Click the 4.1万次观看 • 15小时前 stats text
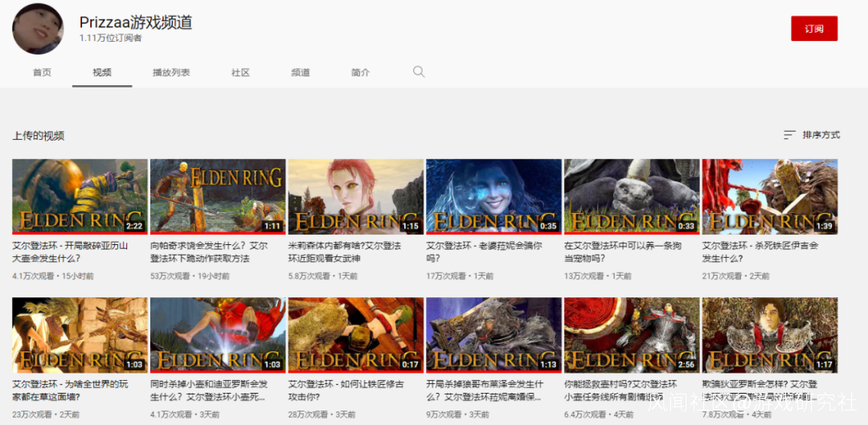This screenshot has height=425, width=868. coord(53,276)
